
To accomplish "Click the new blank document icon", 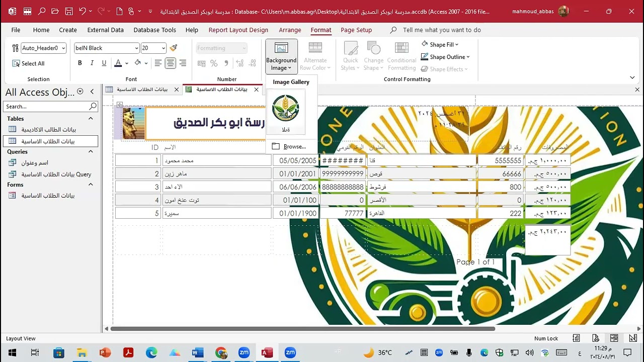I will pos(119,11).
